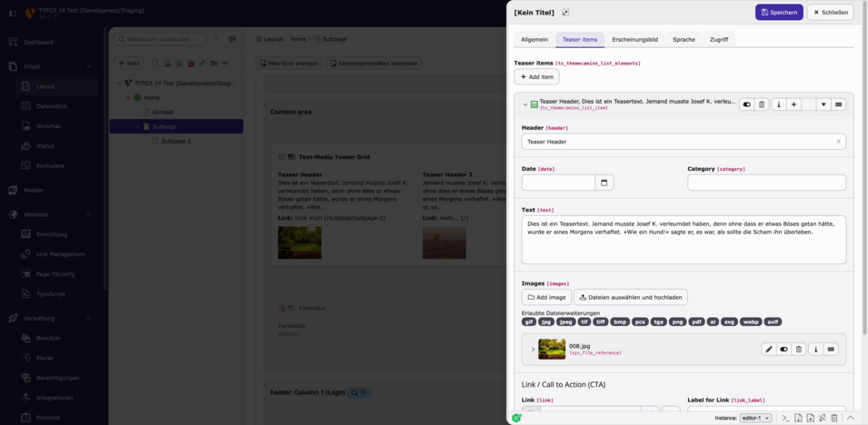Screen dimensions: 868x425
Task: Click the Home breadcrumb link
Action: click(298, 39)
